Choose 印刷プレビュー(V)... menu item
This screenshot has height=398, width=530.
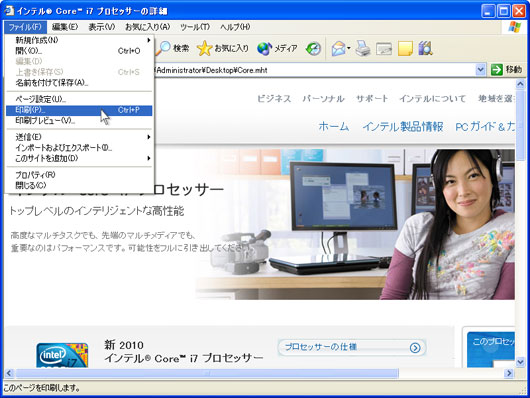[79, 121]
